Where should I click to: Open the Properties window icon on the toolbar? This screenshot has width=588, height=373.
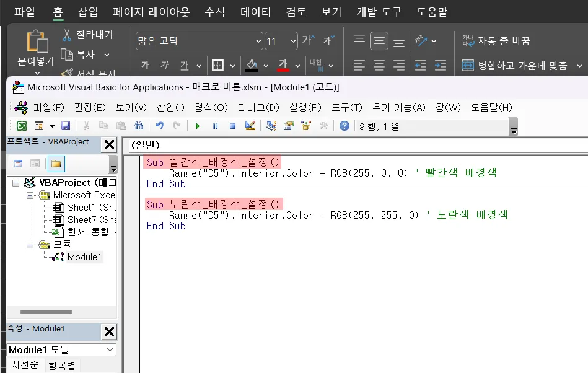pyautogui.click(x=287, y=126)
